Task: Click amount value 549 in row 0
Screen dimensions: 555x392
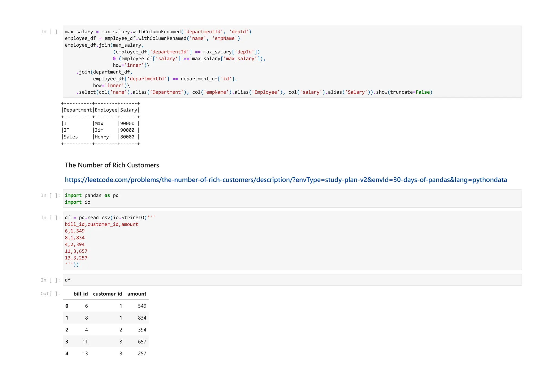Action: pyautogui.click(x=142, y=306)
